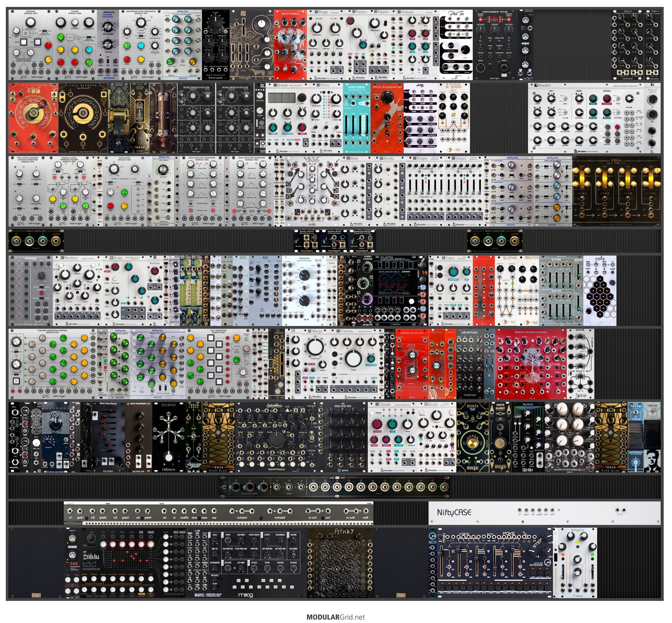672x623 pixels.
Task: Click the RELEASE knob on Mavis
Action: 293,568
